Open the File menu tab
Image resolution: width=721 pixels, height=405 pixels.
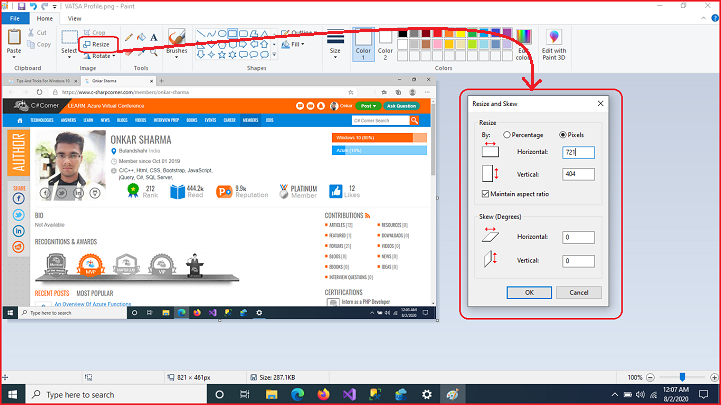15,18
